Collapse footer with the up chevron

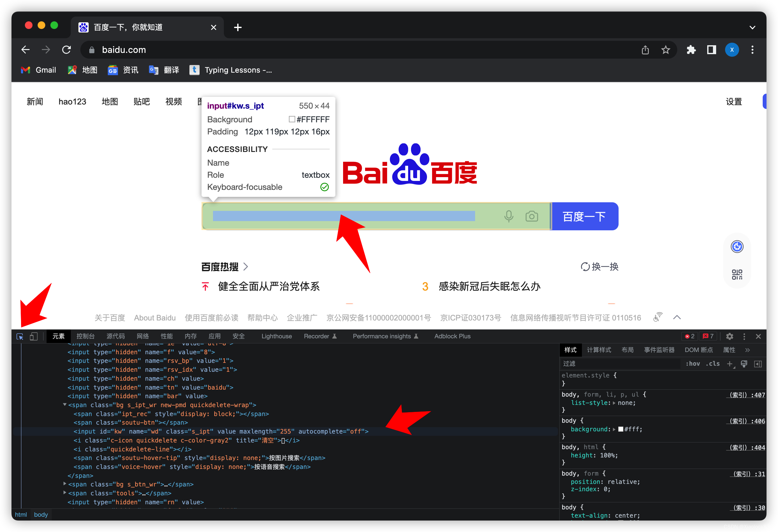(x=677, y=317)
